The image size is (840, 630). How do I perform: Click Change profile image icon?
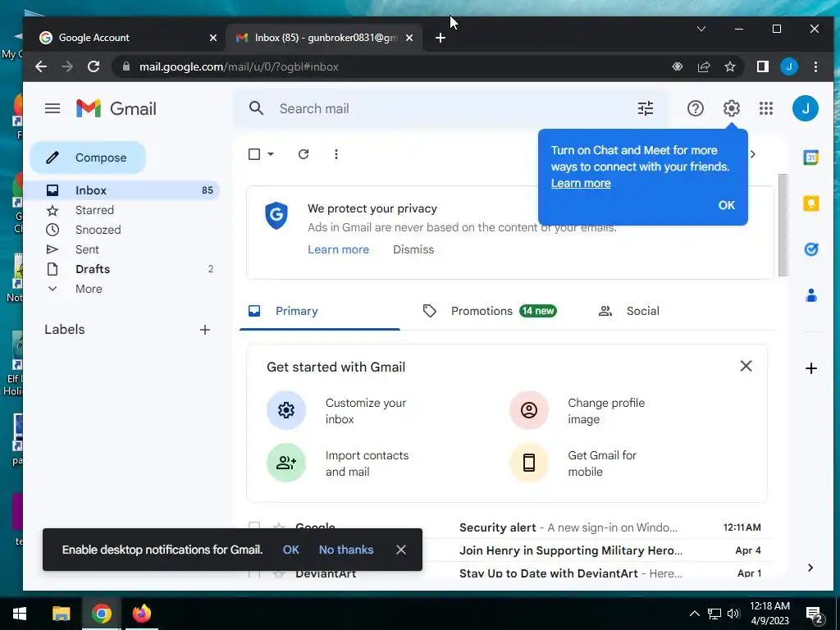(x=529, y=410)
